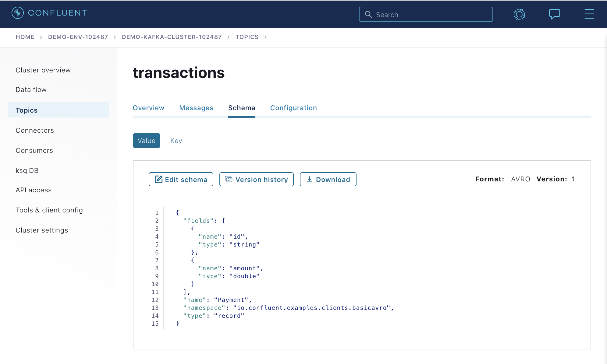Switch to the Key schema toggle
Viewport: 607px width, 364px height.
click(176, 141)
